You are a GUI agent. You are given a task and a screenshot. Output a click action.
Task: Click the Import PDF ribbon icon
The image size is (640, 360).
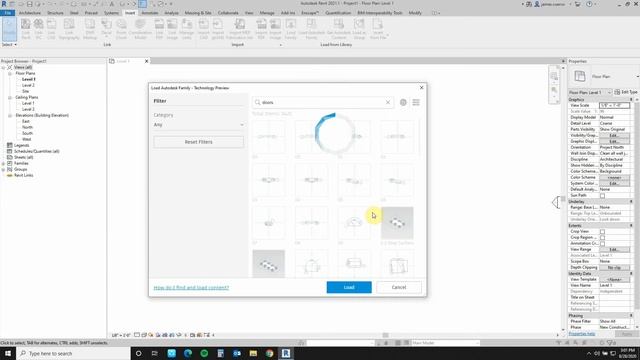point(261,29)
